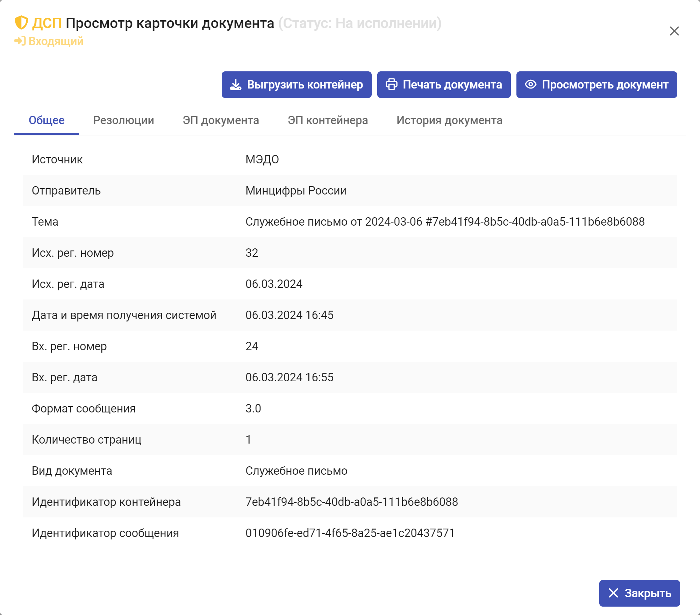Click the Источник field label
Viewport: 700px width, 615px height.
pyautogui.click(x=57, y=160)
